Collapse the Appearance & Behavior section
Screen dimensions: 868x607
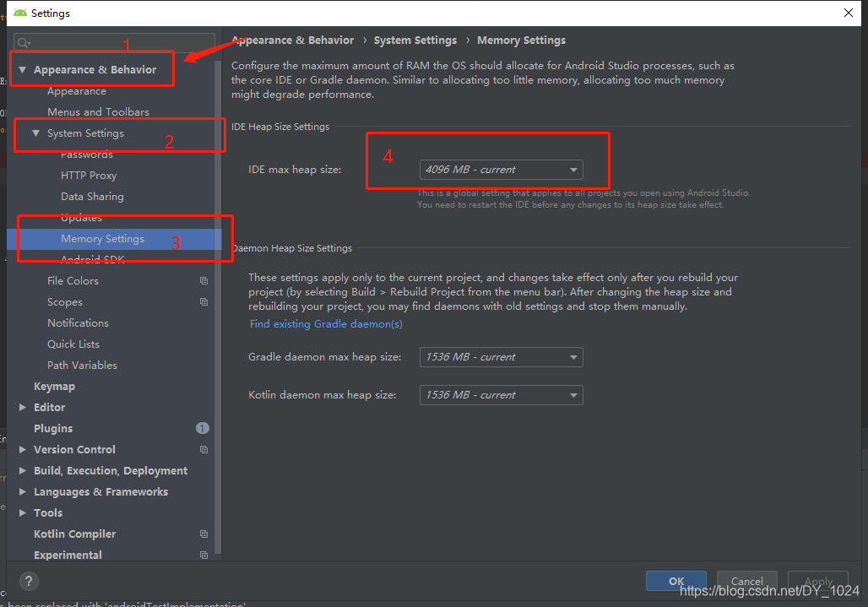pyautogui.click(x=22, y=70)
